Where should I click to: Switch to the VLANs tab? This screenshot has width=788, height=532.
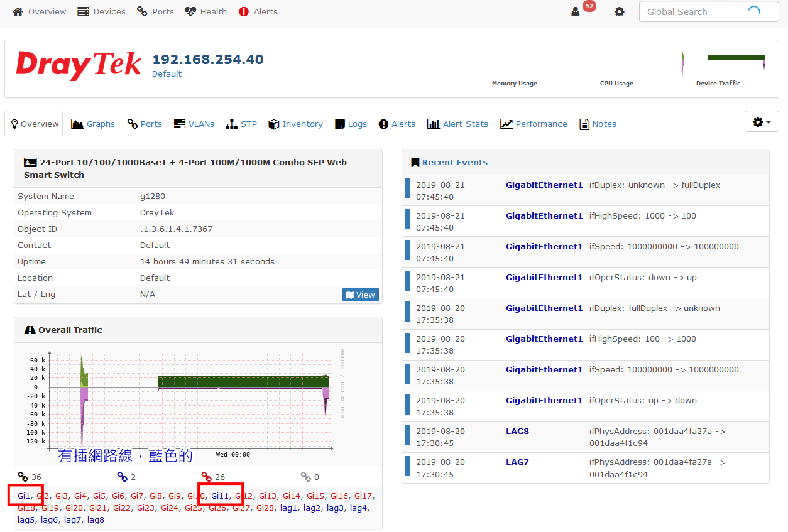point(194,124)
